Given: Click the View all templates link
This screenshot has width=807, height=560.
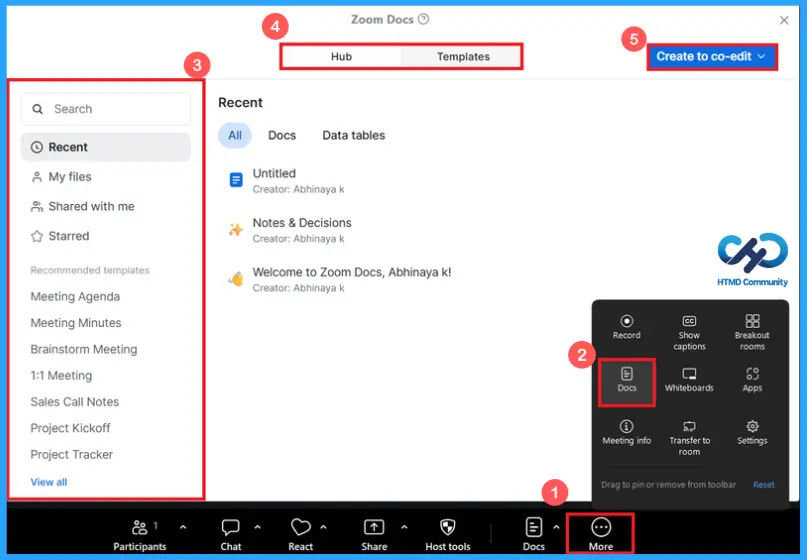Looking at the screenshot, I should (x=48, y=482).
